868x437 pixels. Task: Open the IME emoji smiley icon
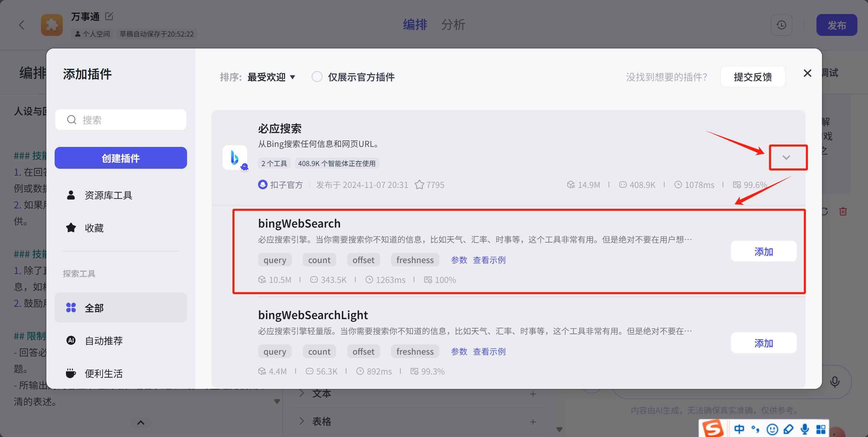pyautogui.click(x=772, y=429)
